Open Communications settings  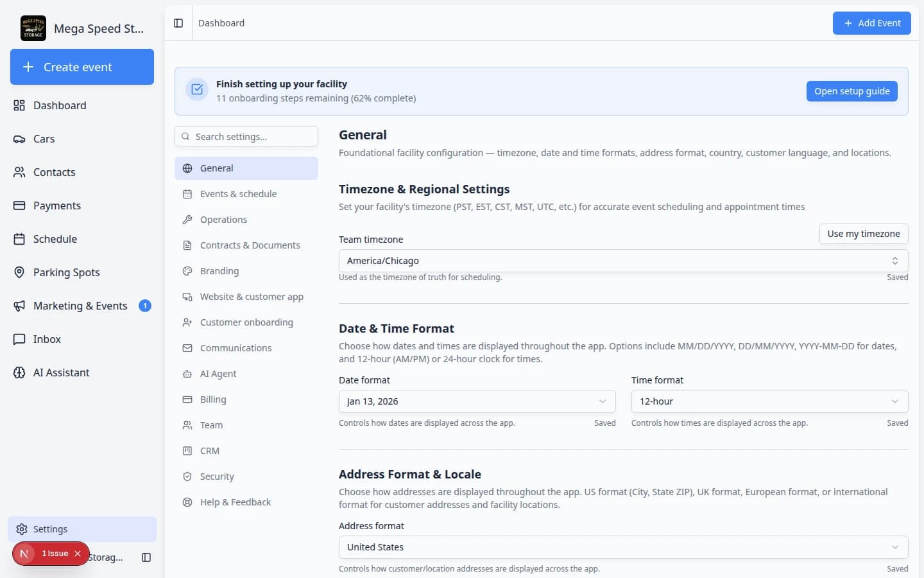click(246, 348)
